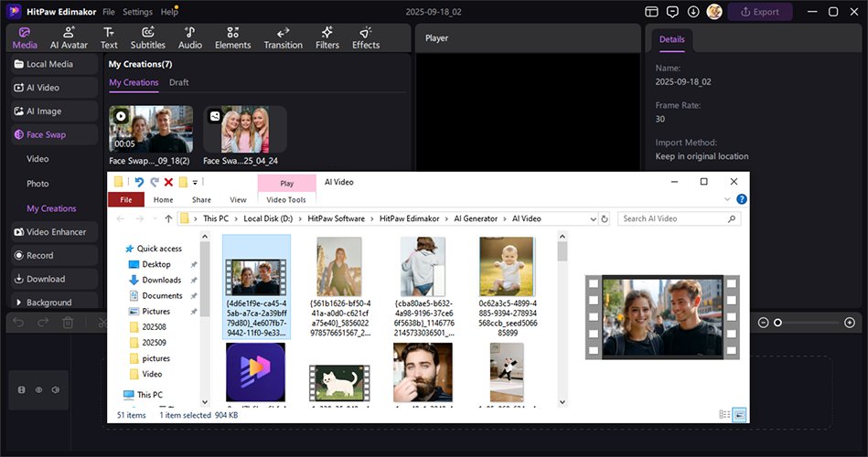Screen dimensions: 868x457
Task: Mute the timeline track speaker icon
Action: (x=55, y=390)
